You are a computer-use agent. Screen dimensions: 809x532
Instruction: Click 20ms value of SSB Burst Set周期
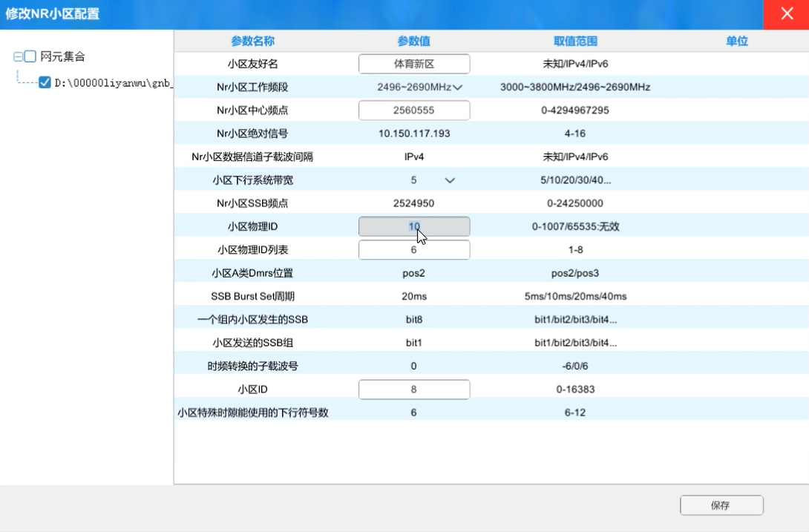point(414,296)
